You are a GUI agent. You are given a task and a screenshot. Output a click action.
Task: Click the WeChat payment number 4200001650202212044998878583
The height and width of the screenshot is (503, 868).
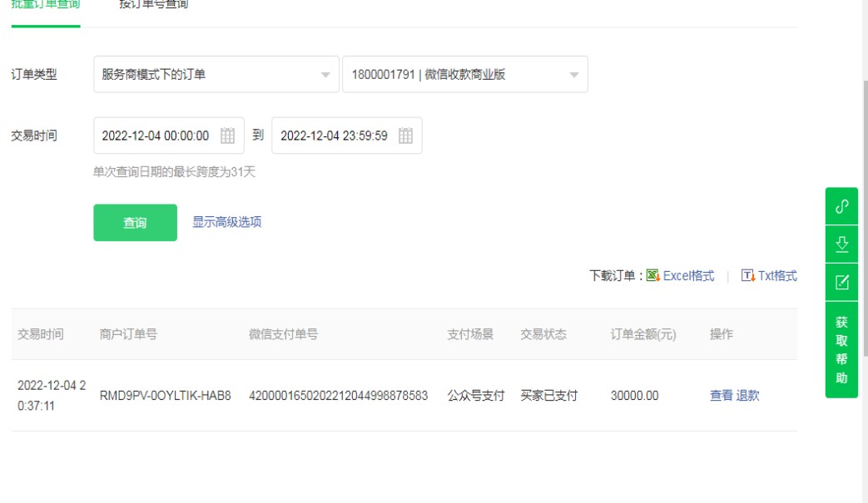338,396
